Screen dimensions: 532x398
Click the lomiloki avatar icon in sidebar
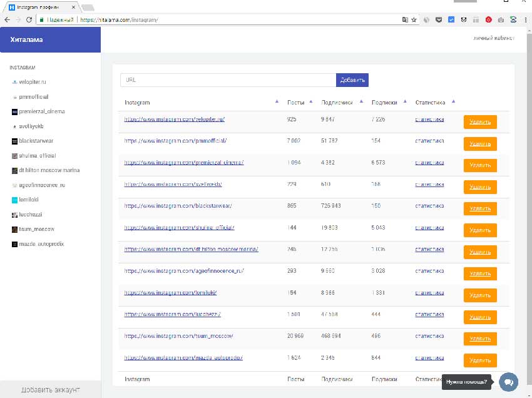point(15,200)
